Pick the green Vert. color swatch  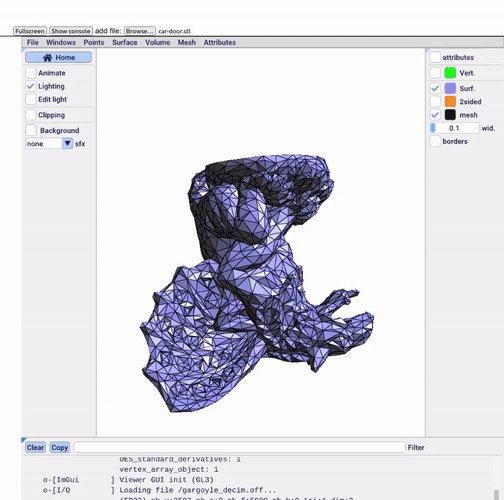click(450, 73)
